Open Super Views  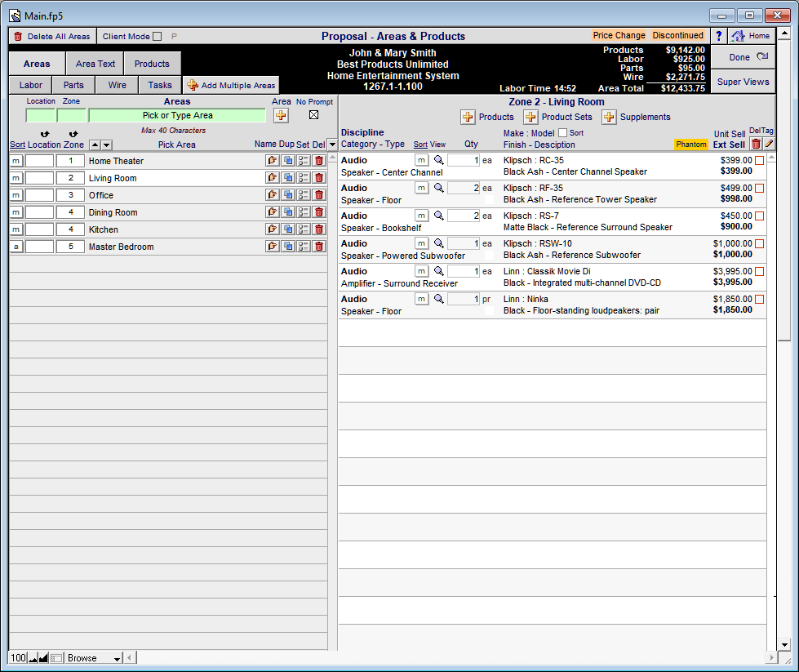[744, 82]
